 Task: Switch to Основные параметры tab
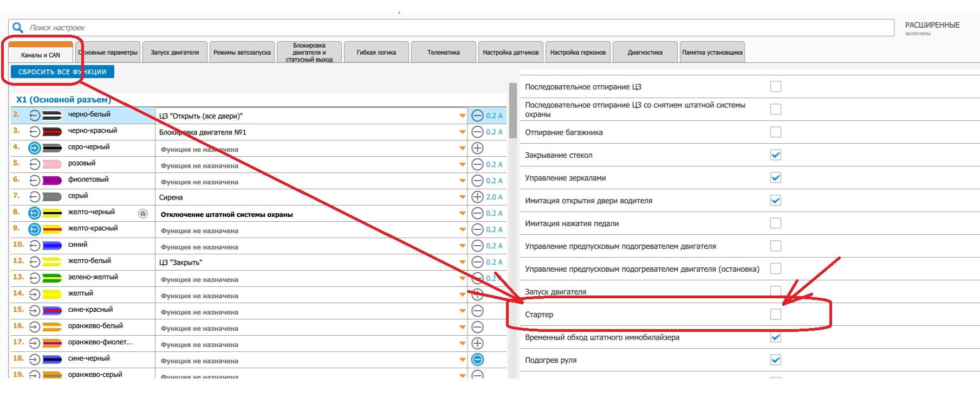[108, 53]
